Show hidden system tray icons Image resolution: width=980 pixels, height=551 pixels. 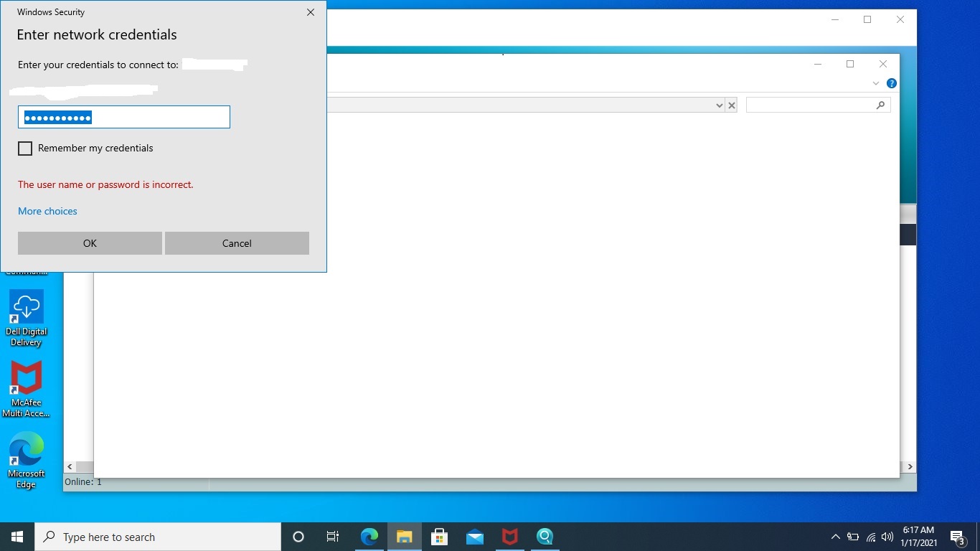835,537
